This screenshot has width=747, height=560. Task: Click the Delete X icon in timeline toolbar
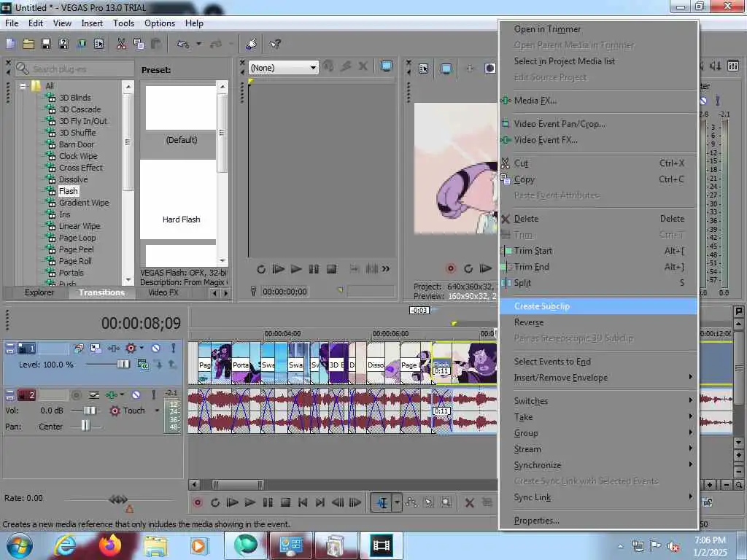click(469, 502)
